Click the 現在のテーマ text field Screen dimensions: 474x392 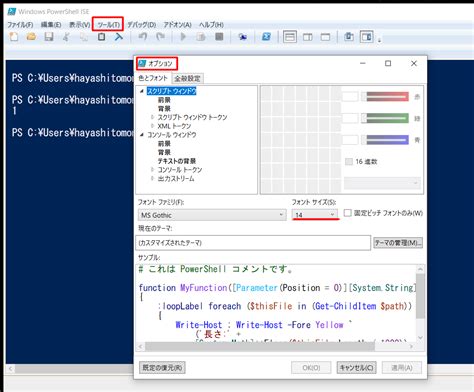pos(253,243)
